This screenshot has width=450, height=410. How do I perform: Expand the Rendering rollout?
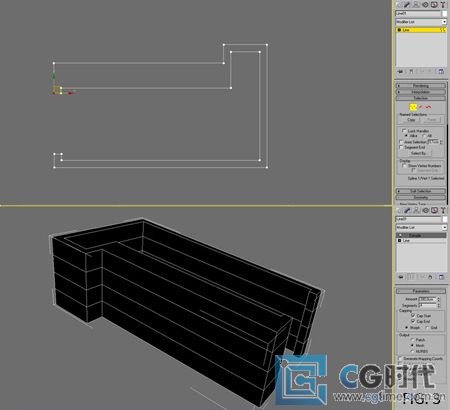click(x=421, y=86)
